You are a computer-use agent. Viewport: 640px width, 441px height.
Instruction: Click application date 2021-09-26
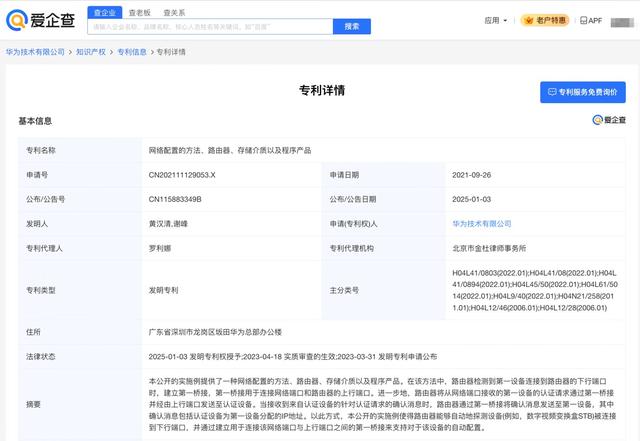tap(471, 175)
